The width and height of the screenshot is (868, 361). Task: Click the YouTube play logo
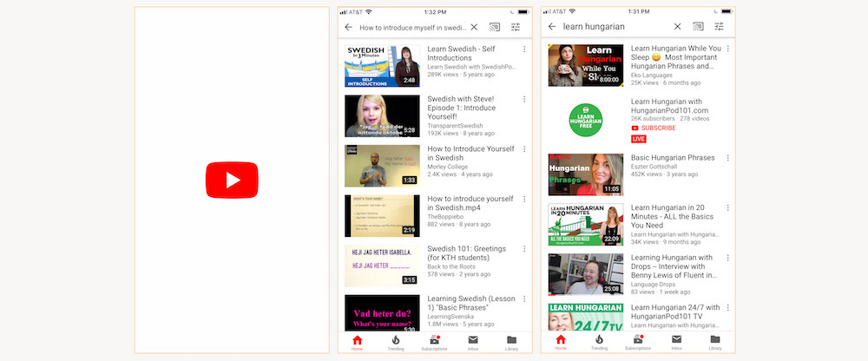[x=232, y=180]
